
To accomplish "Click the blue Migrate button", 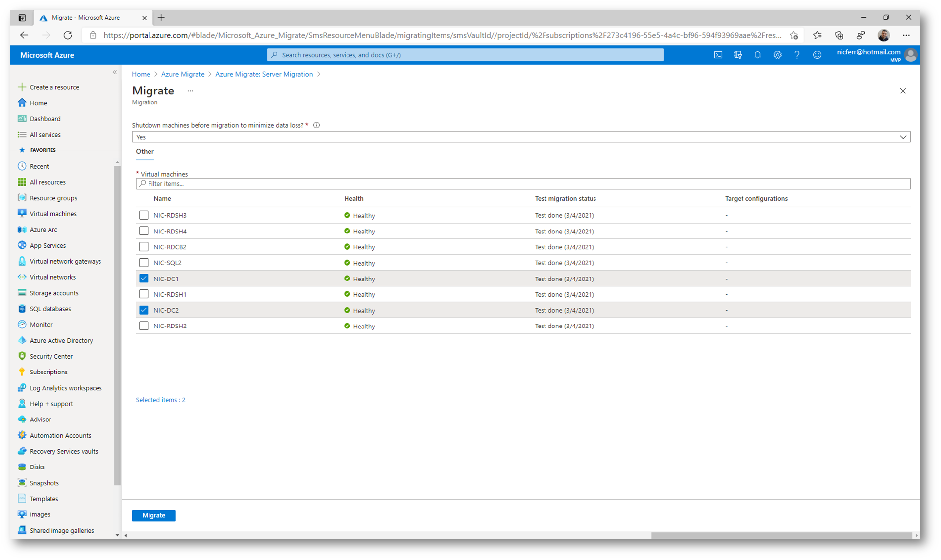I will [153, 515].
